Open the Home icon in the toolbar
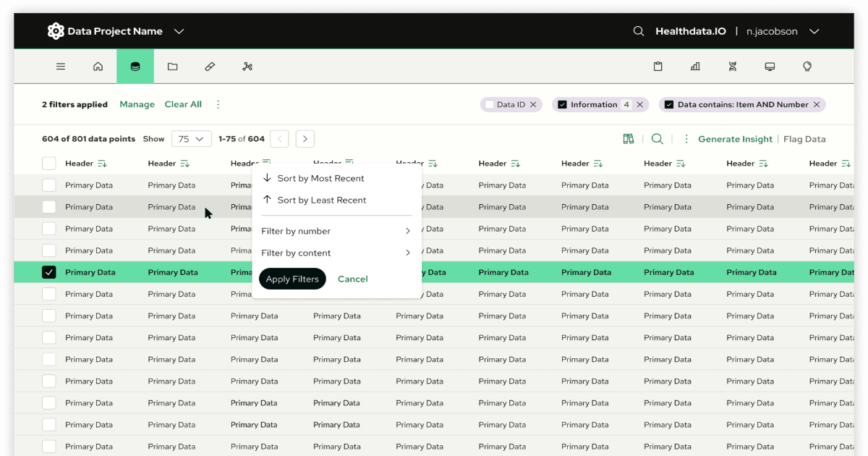The height and width of the screenshot is (456, 868). (98, 66)
